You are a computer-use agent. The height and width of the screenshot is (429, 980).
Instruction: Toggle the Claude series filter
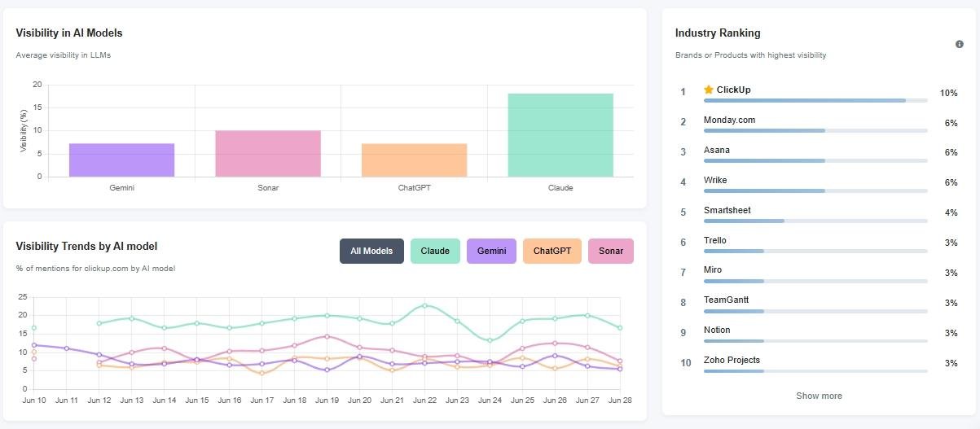(x=435, y=251)
